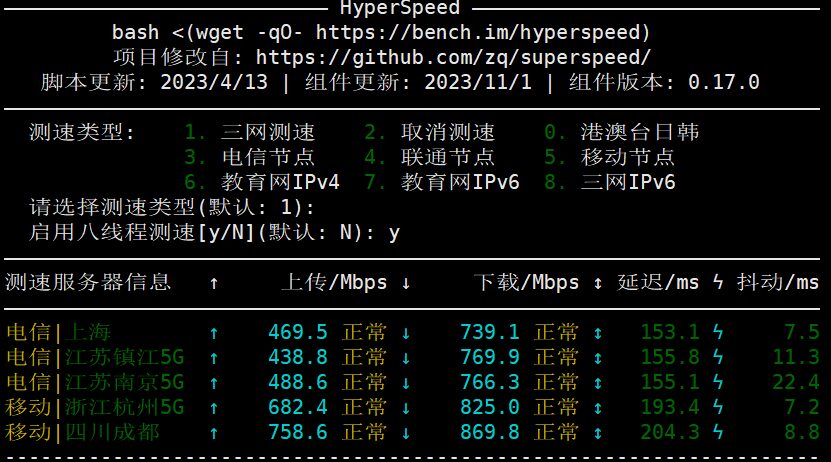Click the lightning symbol in 江苏南京5G row
Viewport: 831px width, 462px height.
coord(718,382)
